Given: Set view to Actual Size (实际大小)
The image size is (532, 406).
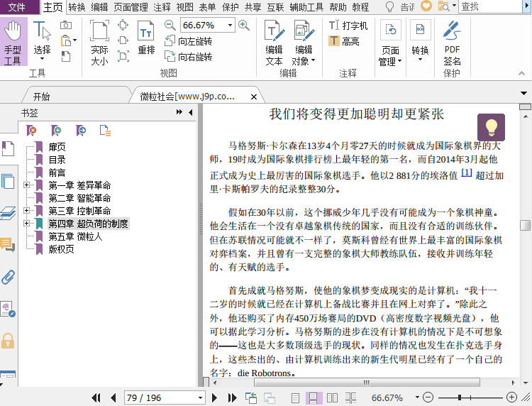Looking at the screenshot, I should (x=99, y=42).
